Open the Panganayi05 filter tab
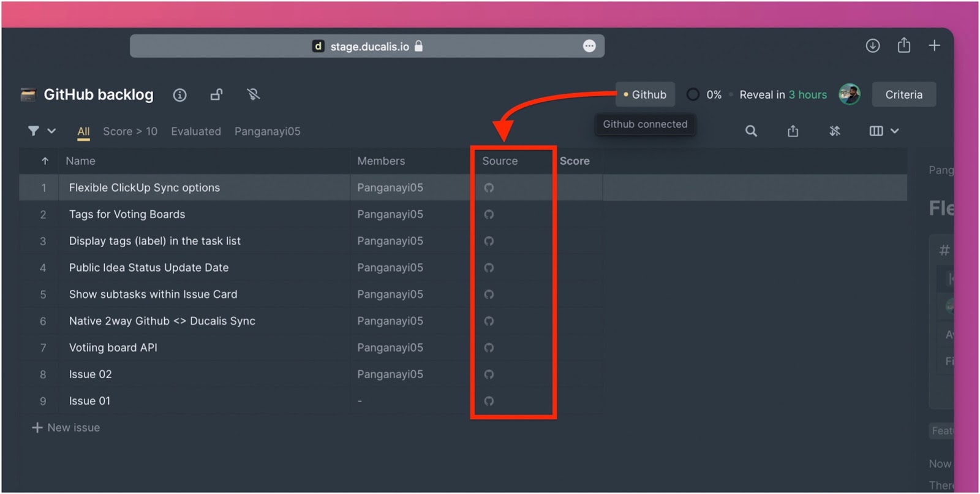Image resolution: width=980 pixels, height=494 pixels. coord(267,131)
